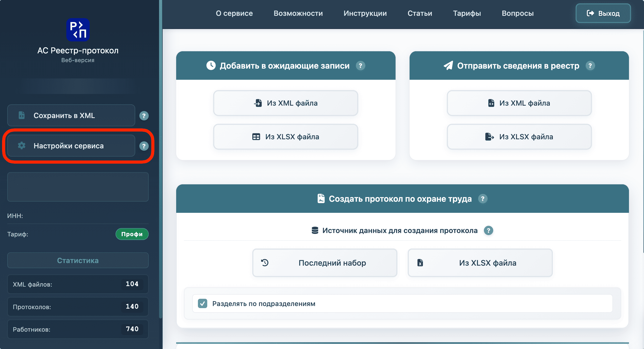This screenshot has height=349, width=644.
Task: Click the АС Реестр-протокол logo icon
Action: point(78,30)
